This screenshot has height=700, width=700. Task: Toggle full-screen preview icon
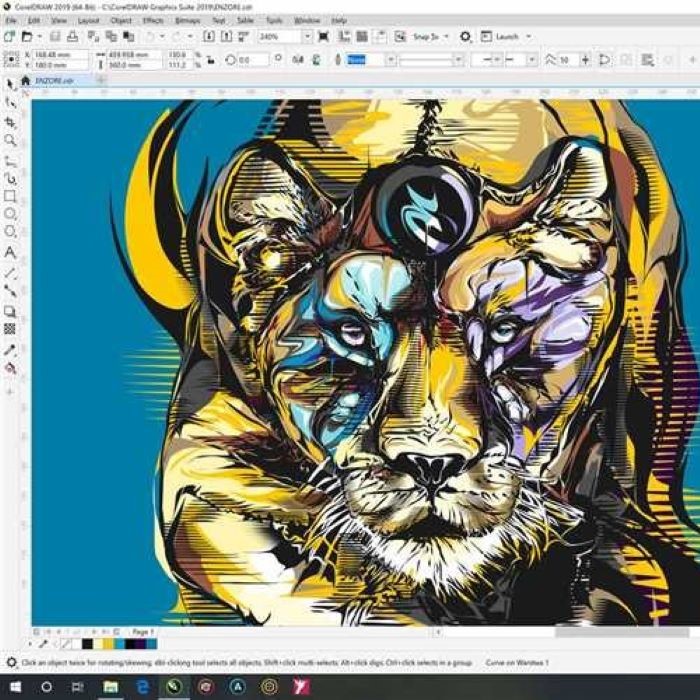coord(324,37)
